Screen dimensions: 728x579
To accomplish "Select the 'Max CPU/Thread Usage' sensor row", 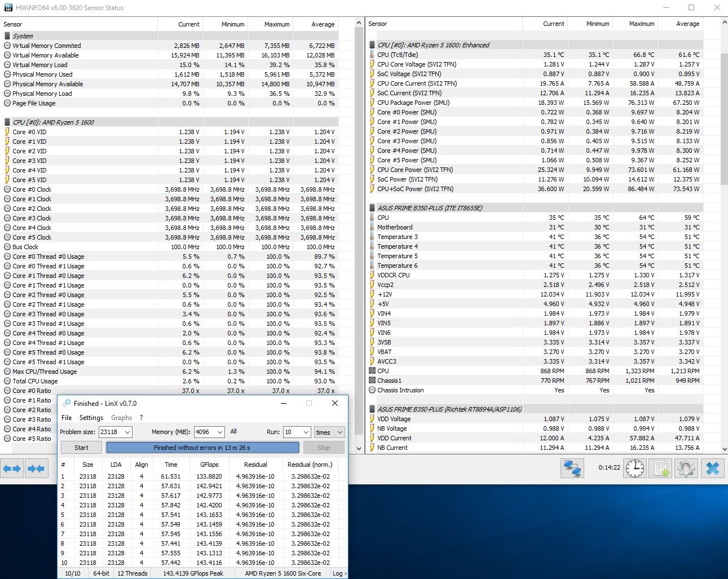I will pyautogui.click(x=171, y=372).
